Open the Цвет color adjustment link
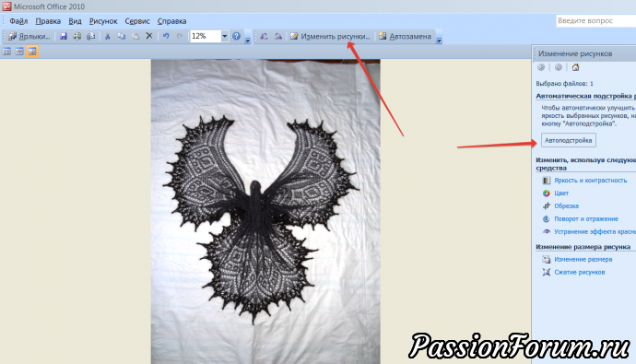 pyautogui.click(x=561, y=194)
